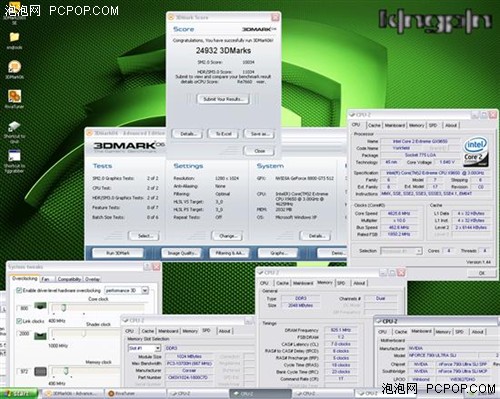Toggle the Link clocks checkbox
The image size is (500, 399).
pos(19,321)
